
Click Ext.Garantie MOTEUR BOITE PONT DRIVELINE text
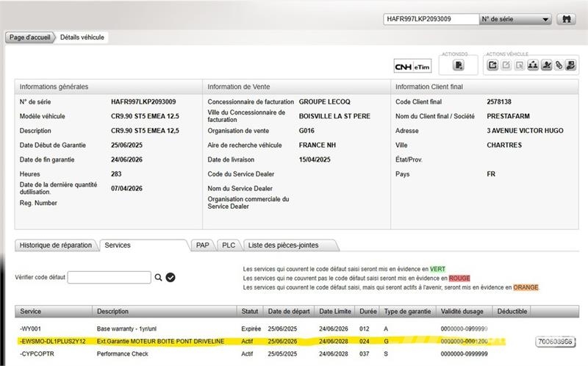click(160, 341)
